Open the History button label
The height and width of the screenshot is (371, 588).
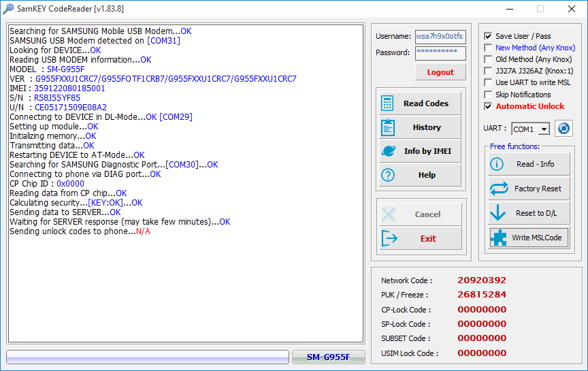[427, 127]
